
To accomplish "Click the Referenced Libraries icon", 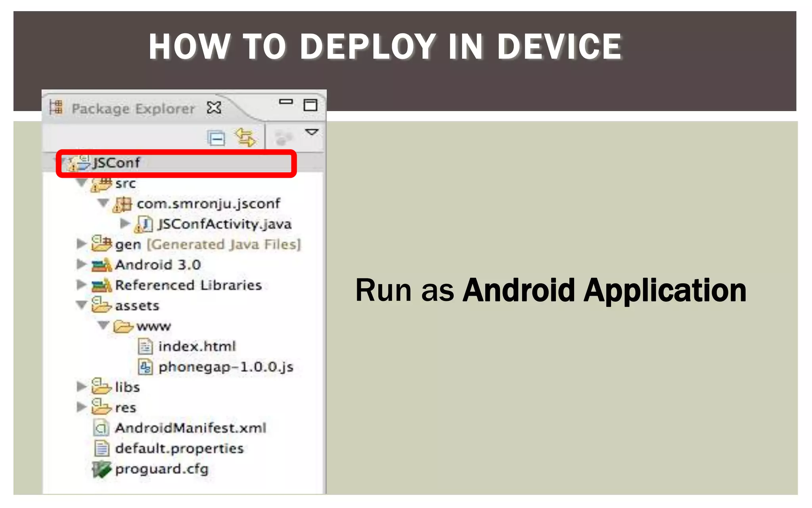I will point(101,285).
